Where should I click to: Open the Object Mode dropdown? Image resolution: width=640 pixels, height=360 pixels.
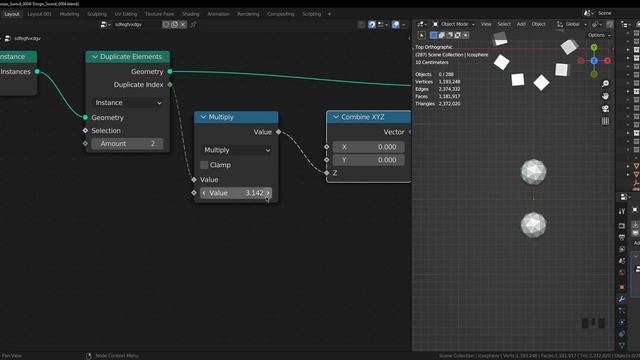point(453,24)
